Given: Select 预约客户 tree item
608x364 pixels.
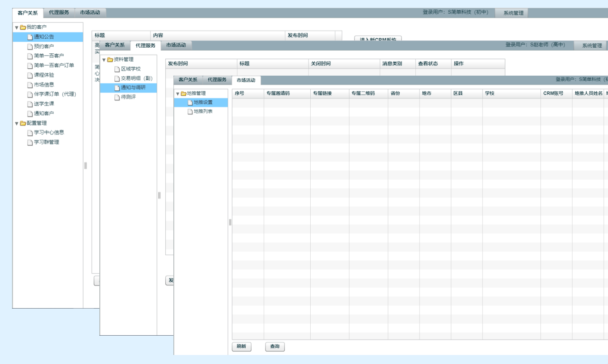Looking at the screenshot, I should pos(44,46).
